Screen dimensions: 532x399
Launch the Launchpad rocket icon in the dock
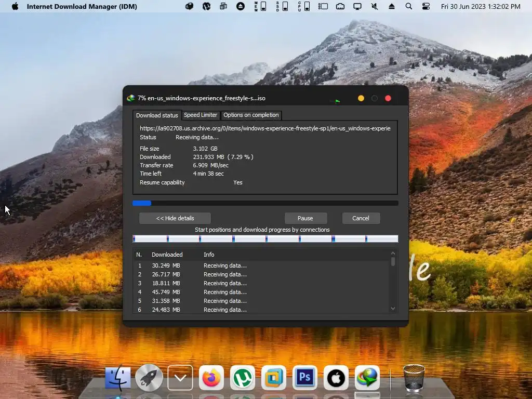[x=149, y=378]
